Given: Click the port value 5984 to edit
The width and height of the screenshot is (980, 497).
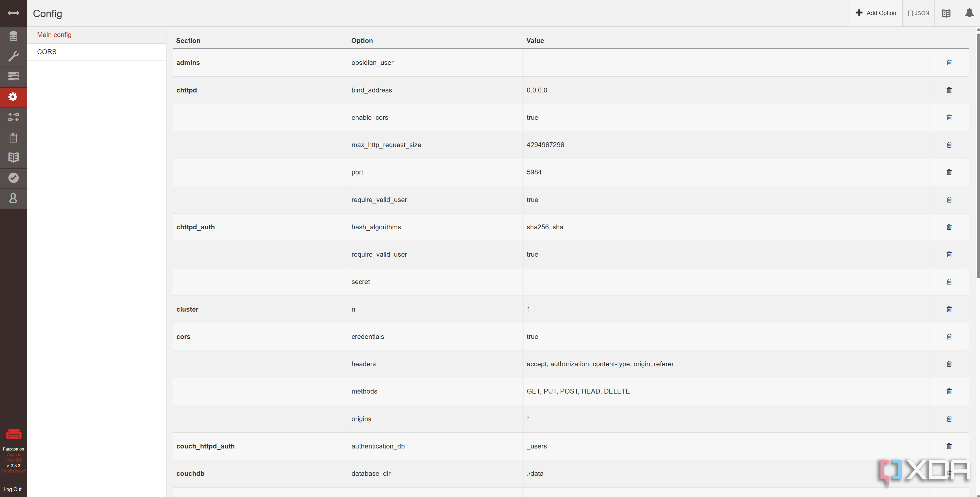Looking at the screenshot, I should 534,172.
